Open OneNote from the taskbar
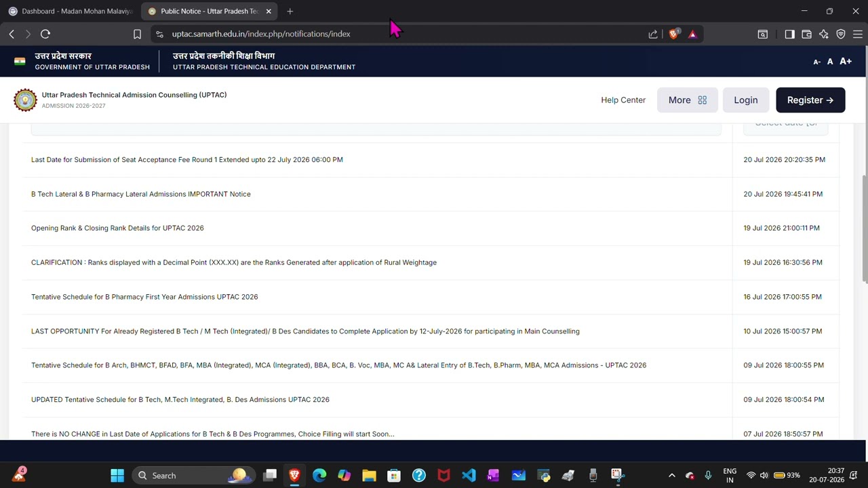Viewport: 868px width, 488px height. pyautogui.click(x=494, y=475)
